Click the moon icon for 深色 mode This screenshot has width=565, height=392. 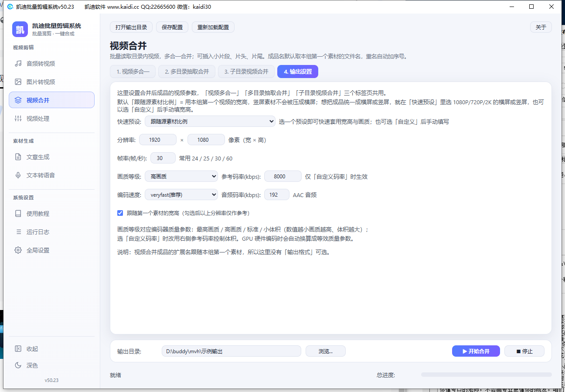click(x=18, y=365)
